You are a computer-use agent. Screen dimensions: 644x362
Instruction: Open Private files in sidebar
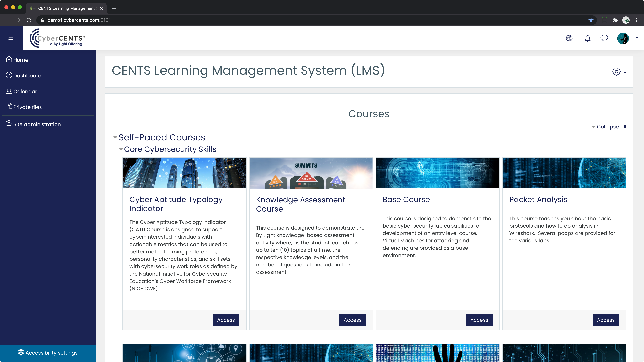click(24, 107)
